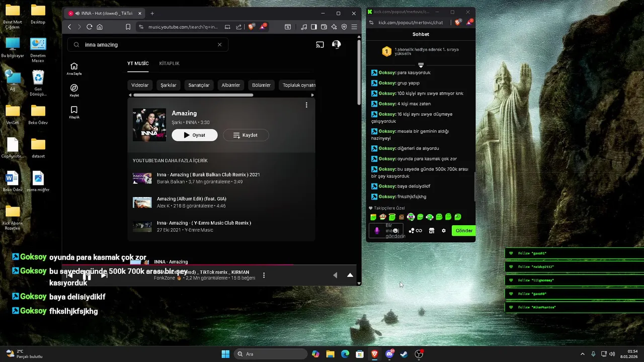The image size is (644, 362).
Task: Open the Windows Start menu
Action: click(x=225, y=354)
